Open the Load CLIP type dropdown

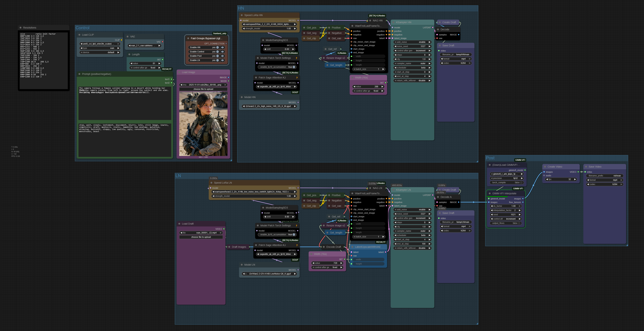100,48
